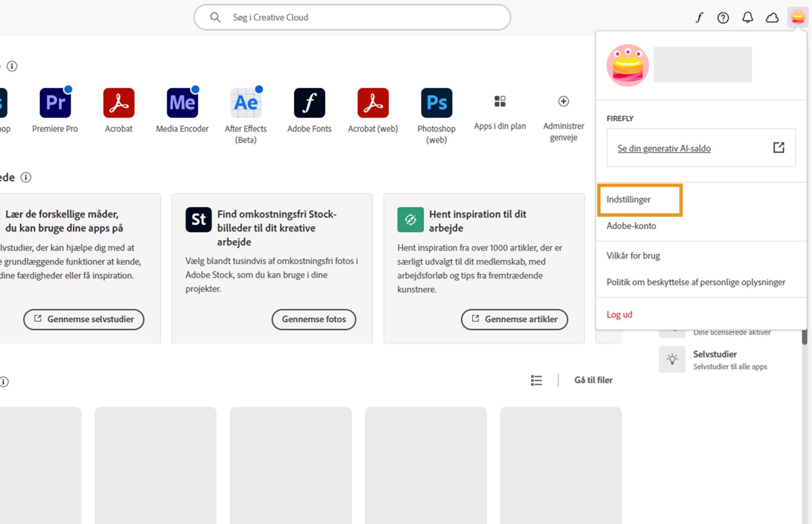Open After Effects (Beta) icon

[246, 103]
